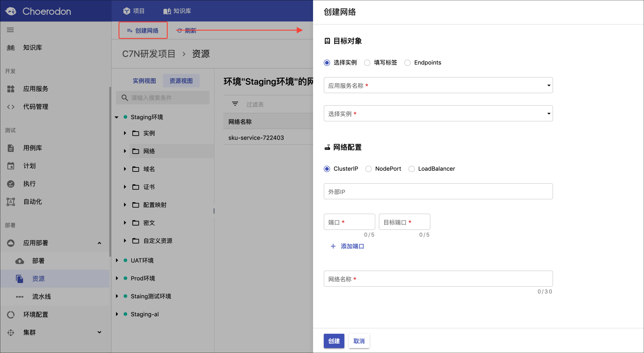
Task: Open 自动化 icon in sidebar
Action: (x=11, y=202)
